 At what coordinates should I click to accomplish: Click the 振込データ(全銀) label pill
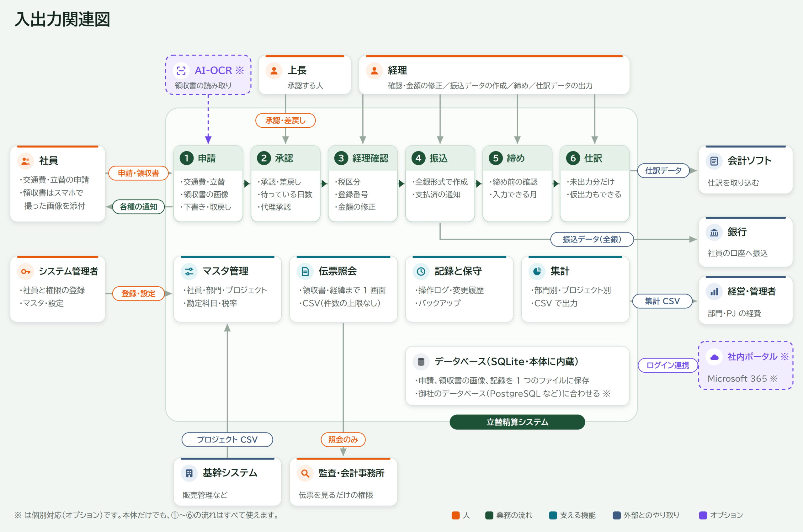click(x=592, y=239)
